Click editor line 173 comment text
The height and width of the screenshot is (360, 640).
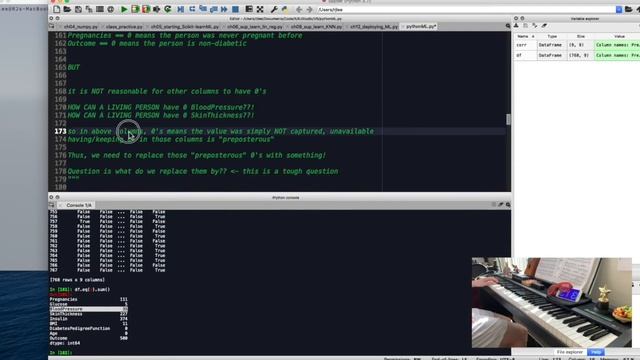[x=220, y=131]
